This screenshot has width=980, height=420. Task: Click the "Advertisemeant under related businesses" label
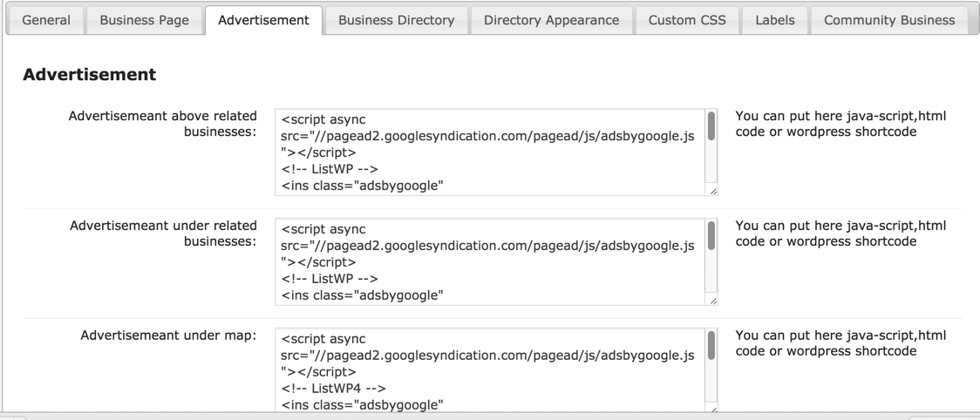coord(163,234)
